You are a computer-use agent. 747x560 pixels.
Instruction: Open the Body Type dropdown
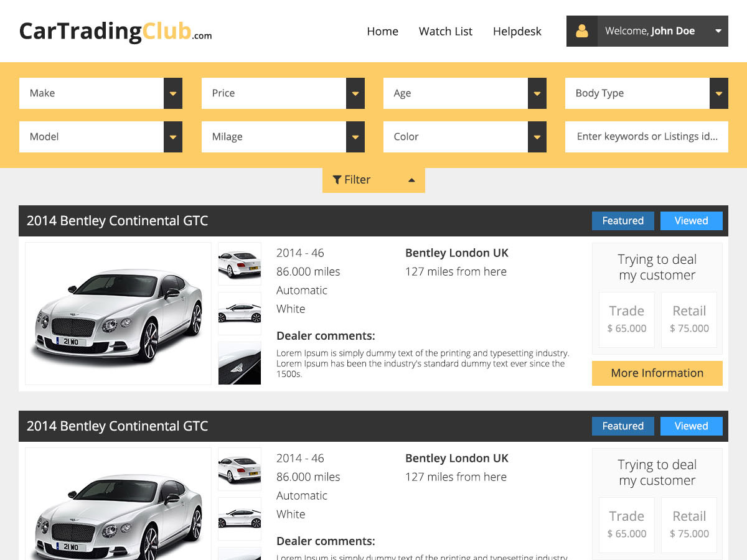[647, 93]
